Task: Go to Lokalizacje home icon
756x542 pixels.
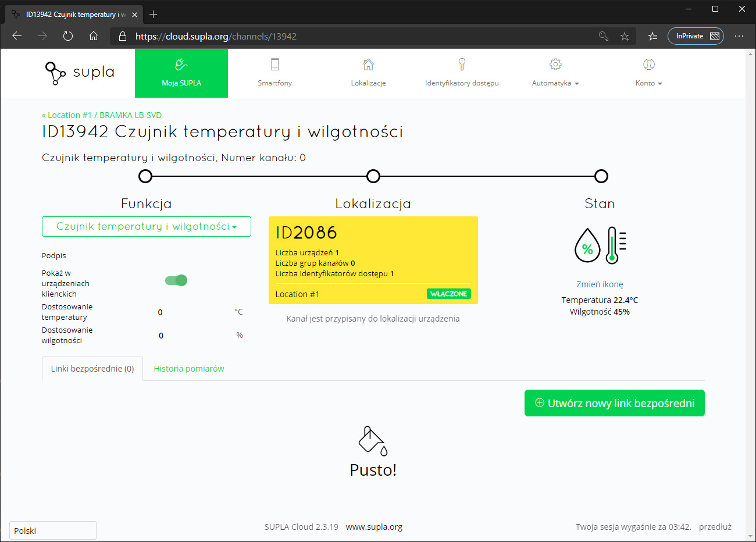Action: [368, 64]
